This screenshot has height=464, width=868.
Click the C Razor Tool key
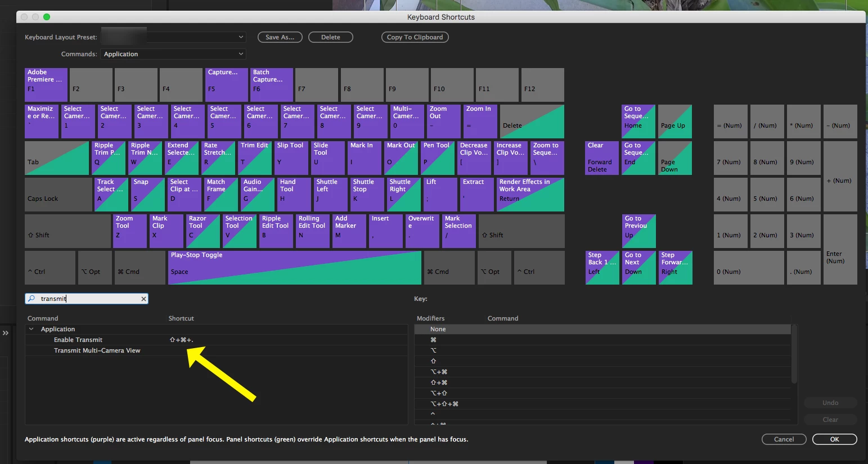click(x=203, y=231)
